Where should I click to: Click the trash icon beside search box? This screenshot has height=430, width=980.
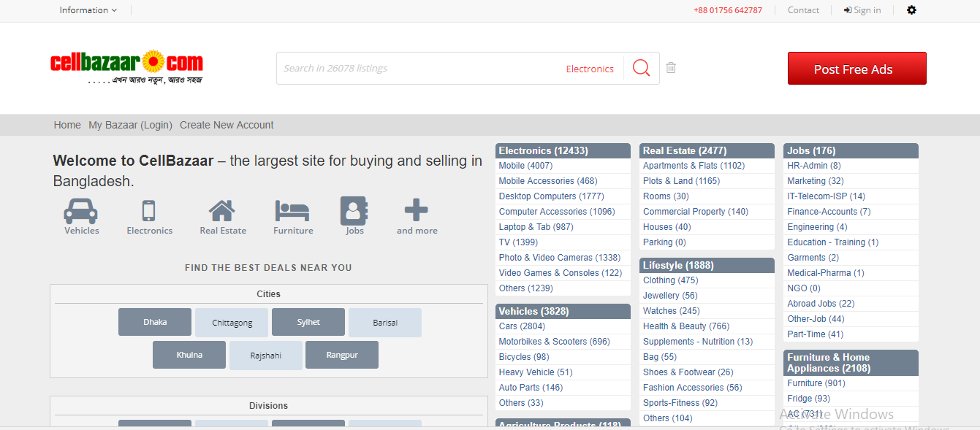(x=671, y=68)
